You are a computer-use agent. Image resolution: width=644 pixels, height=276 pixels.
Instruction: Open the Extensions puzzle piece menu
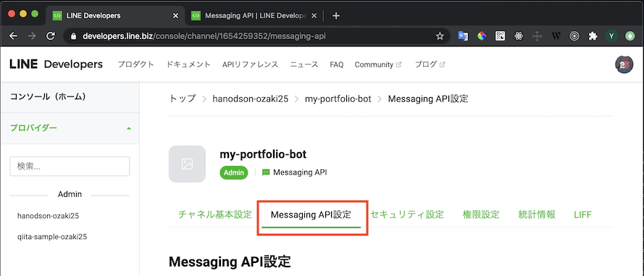point(593,36)
